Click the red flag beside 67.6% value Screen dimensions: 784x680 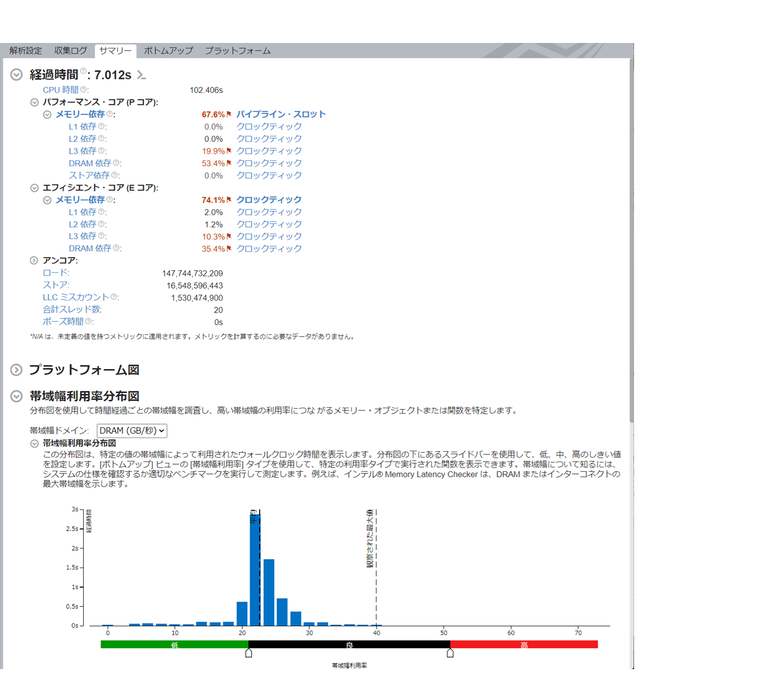[229, 114]
